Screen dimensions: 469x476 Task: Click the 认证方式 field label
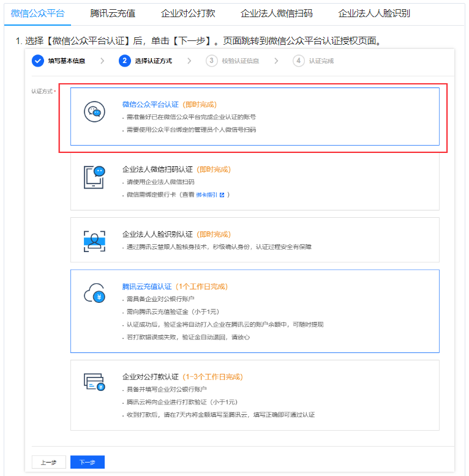tap(42, 91)
